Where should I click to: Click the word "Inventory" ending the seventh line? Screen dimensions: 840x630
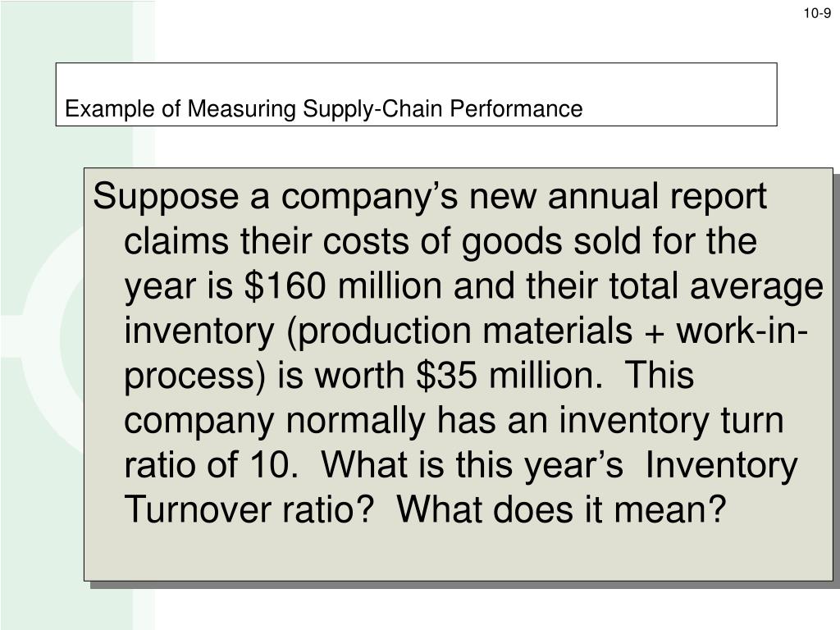pos(721,466)
